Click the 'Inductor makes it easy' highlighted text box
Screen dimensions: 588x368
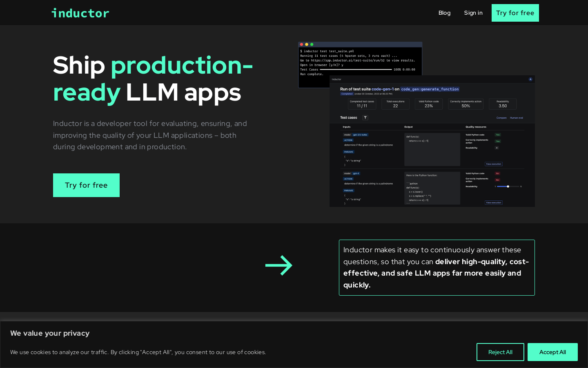(x=437, y=267)
